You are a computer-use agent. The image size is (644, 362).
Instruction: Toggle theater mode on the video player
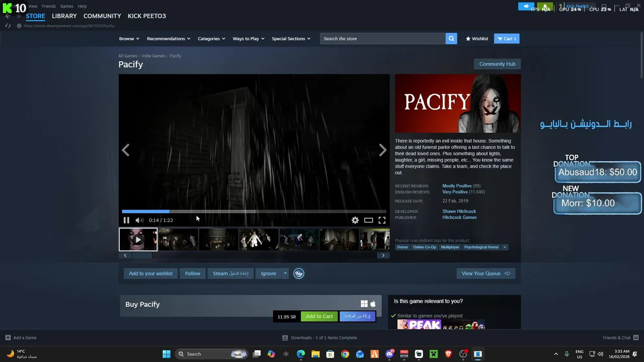point(369,220)
